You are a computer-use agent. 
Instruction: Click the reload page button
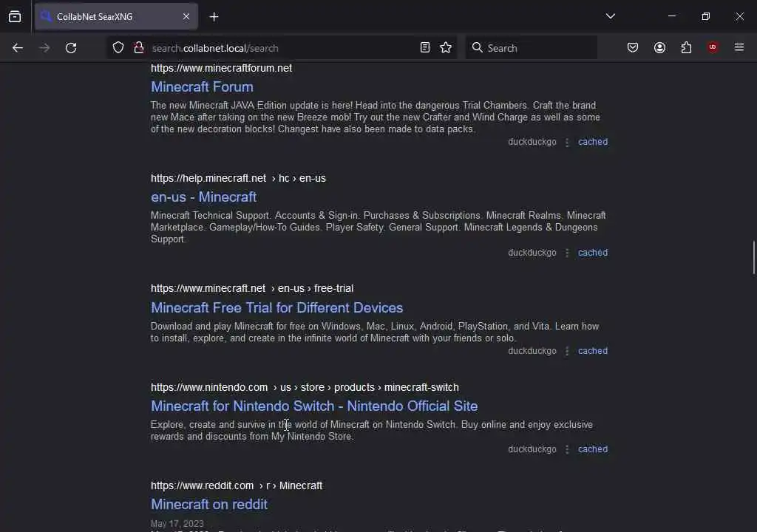71,48
